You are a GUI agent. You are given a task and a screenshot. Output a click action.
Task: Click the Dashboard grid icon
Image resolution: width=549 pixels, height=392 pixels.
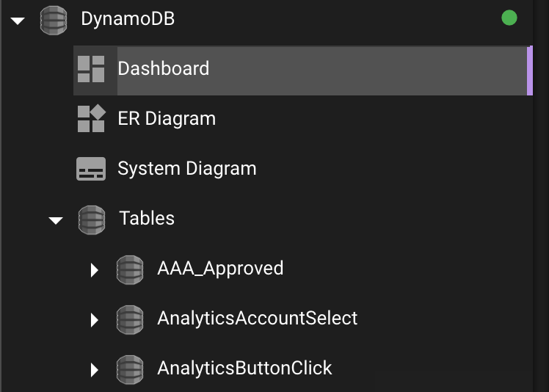(x=91, y=69)
